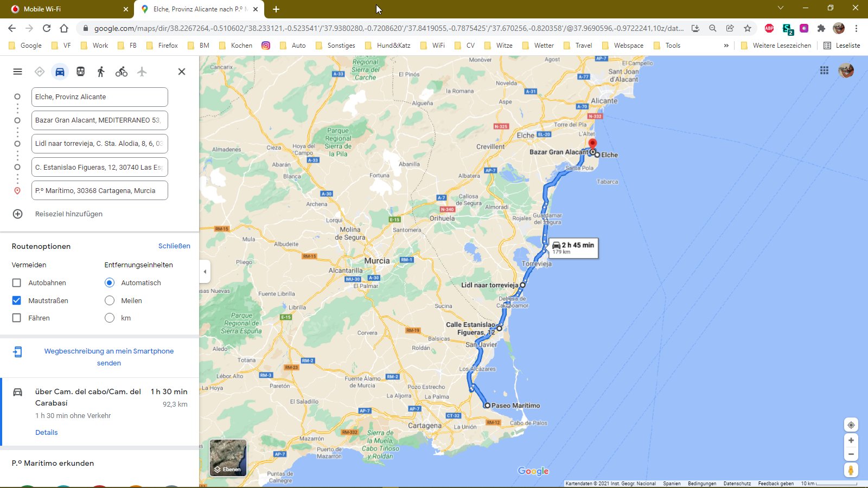Open Instagram bookmark icon
The width and height of the screenshot is (868, 488).
click(x=266, y=46)
